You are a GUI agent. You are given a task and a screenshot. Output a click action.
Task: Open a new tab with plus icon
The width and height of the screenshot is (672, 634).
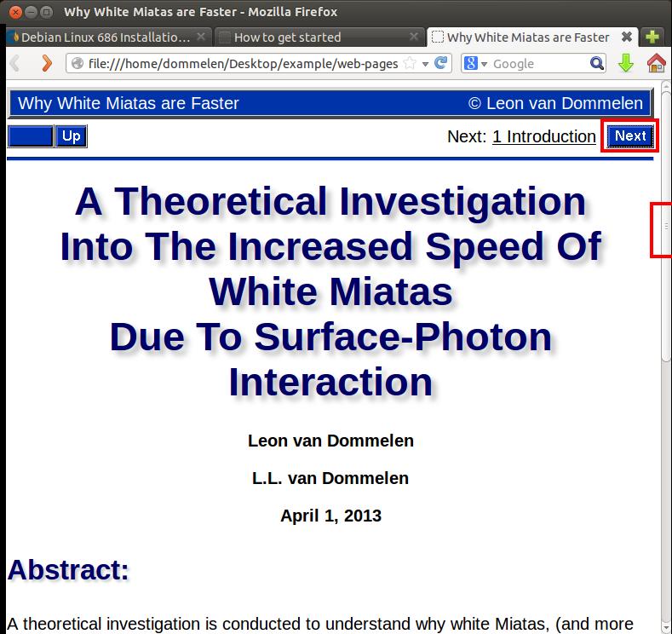[x=652, y=37]
